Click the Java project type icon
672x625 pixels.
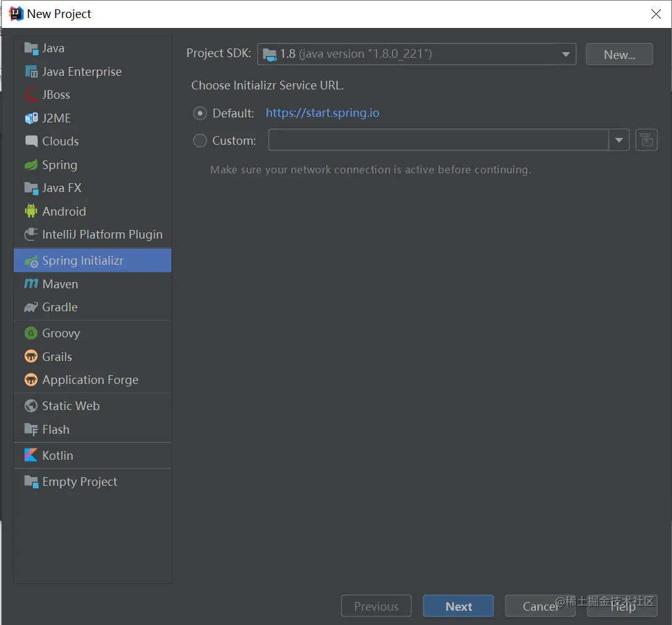[x=31, y=48]
